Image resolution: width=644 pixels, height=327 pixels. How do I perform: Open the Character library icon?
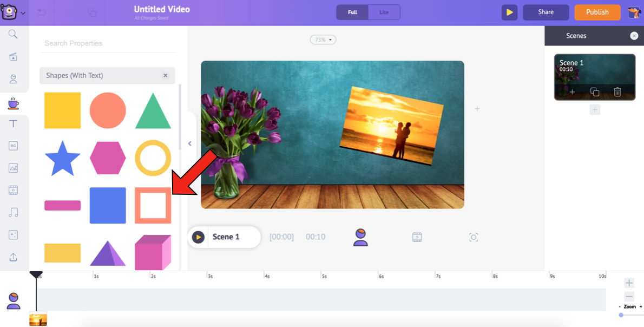coord(13,79)
